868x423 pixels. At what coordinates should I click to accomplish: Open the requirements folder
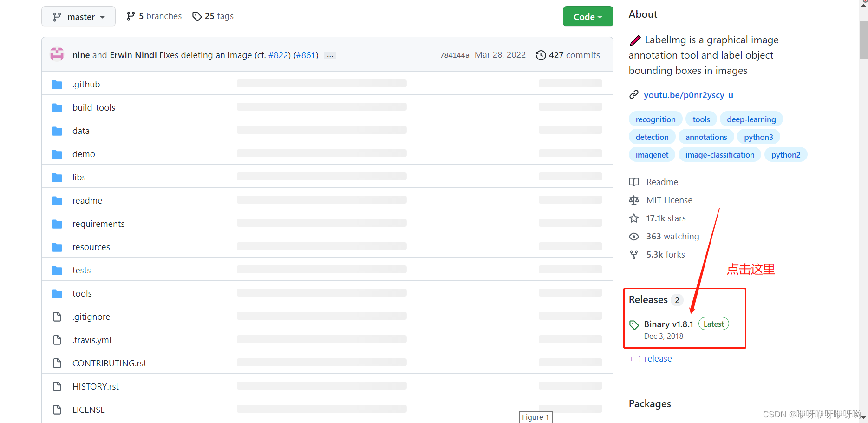[x=98, y=224]
